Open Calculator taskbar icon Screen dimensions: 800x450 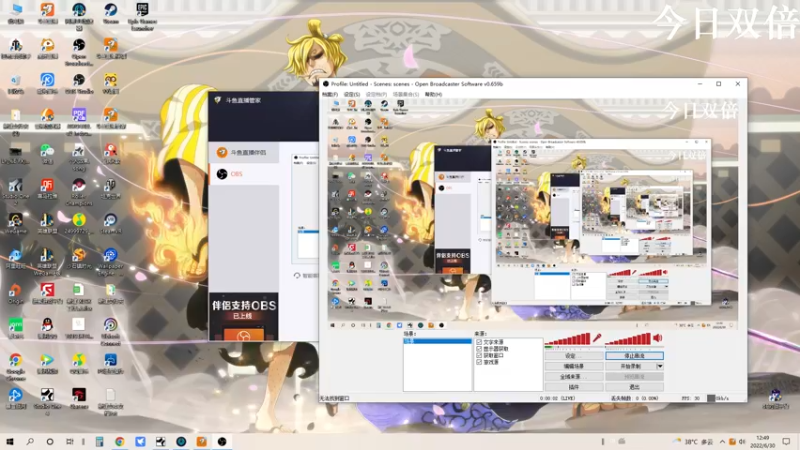pyautogui.click(x=99, y=441)
